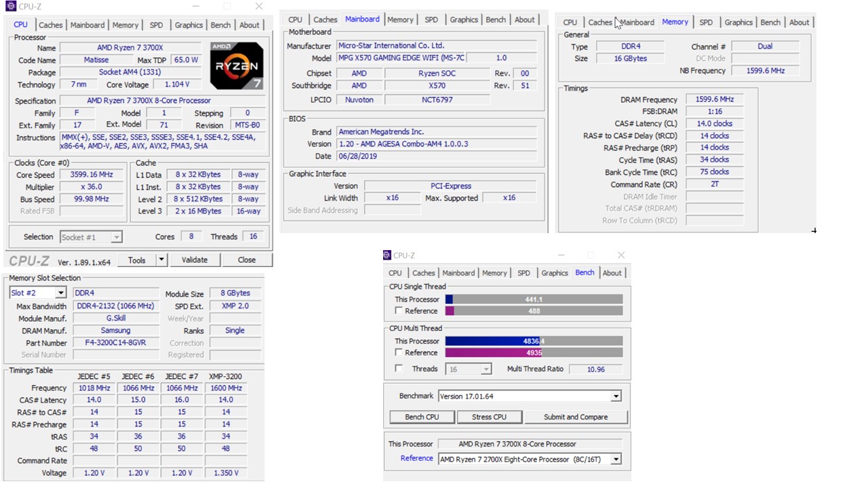Click the NB Frequency value 1599.6 MHz
This screenshot has width=868, height=488.
[765, 70]
